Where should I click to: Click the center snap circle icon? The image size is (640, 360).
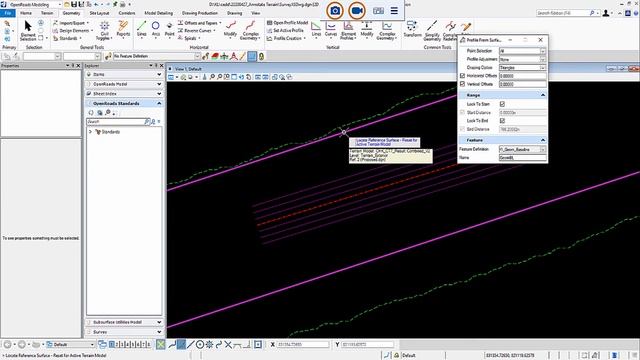[200, 344]
